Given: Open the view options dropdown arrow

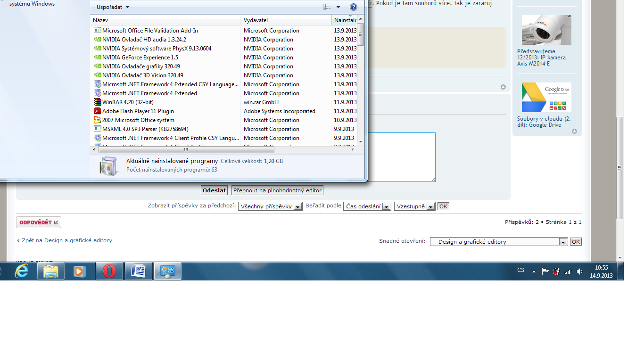Looking at the screenshot, I should (338, 7).
